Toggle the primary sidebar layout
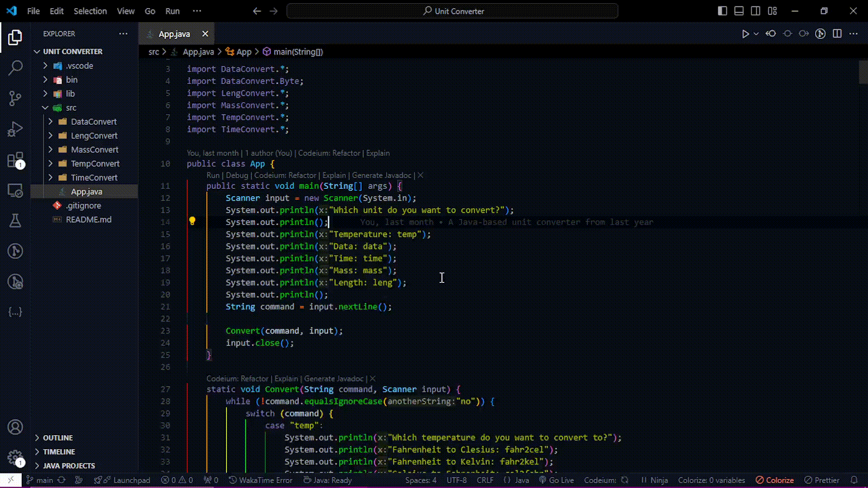Image resolution: width=868 pixels, height=488 pixels. 722,11
